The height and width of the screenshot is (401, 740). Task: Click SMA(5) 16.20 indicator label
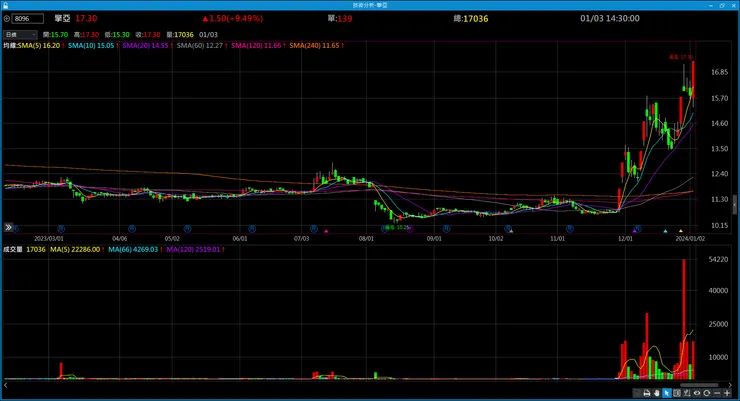point(39,46)
